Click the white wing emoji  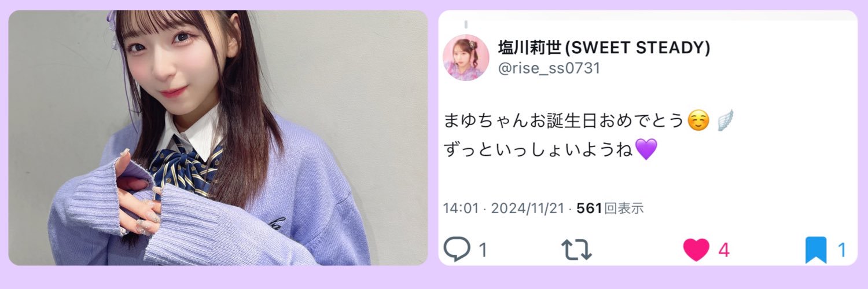pyautogui.click(x=724, y=121)
